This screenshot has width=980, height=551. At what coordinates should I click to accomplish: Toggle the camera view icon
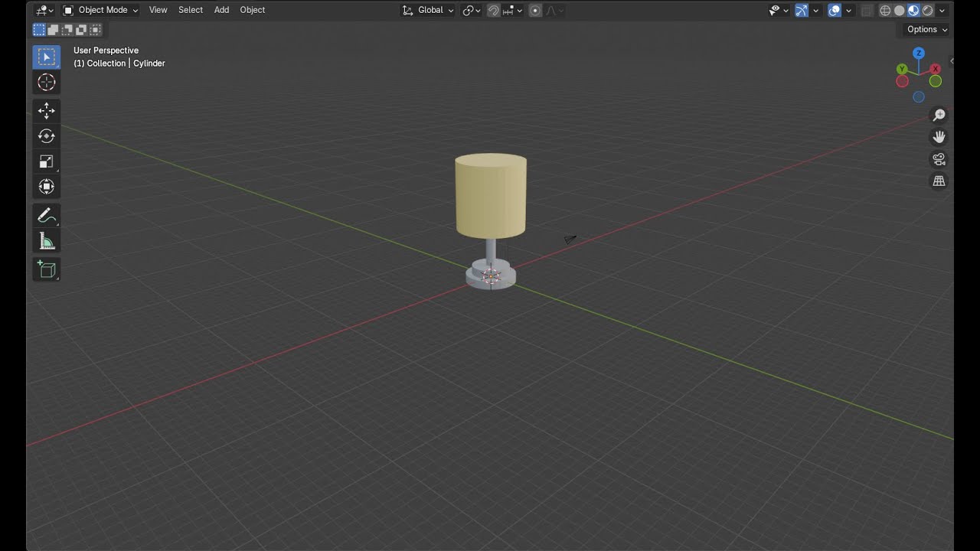coord(939,159)
